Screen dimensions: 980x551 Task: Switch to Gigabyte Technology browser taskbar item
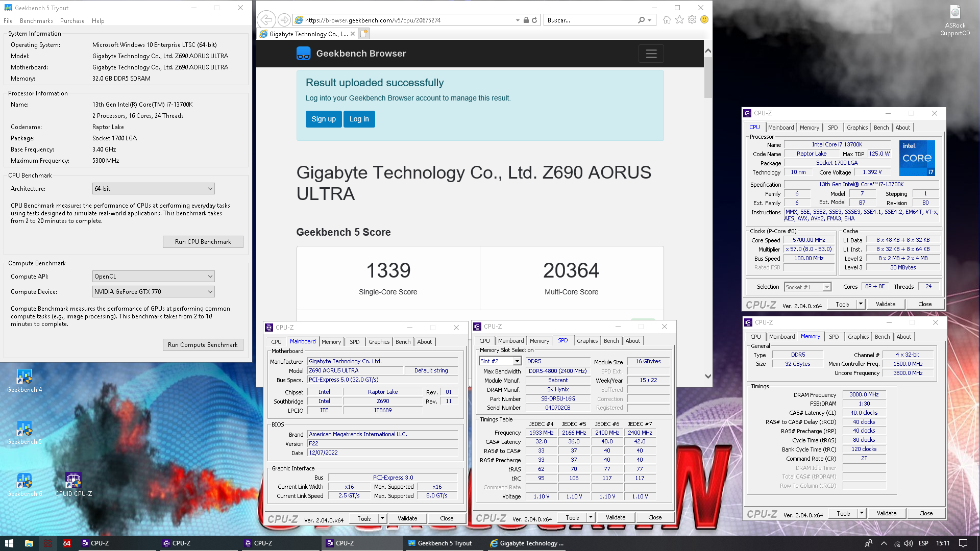click(526, 543)
